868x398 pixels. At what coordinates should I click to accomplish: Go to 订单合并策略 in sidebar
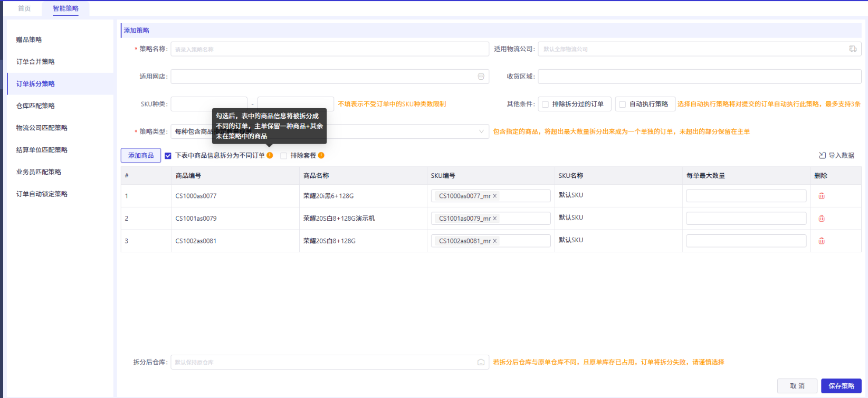click(35, 62)
